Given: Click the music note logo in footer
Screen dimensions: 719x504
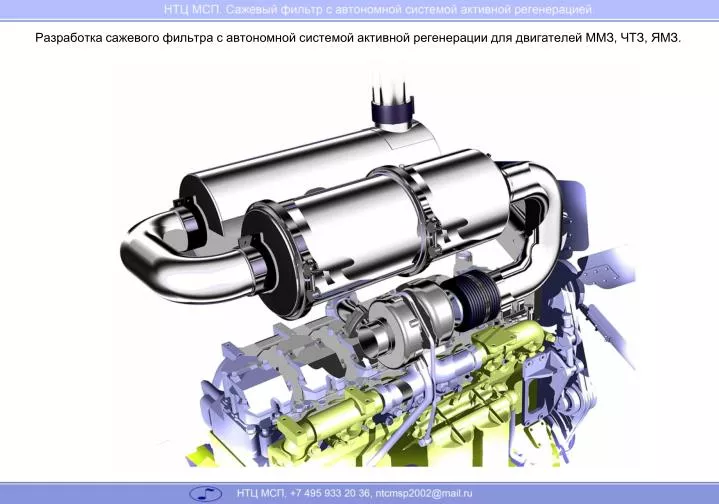Looking at the screenshot, I should (x=205, y=493).
